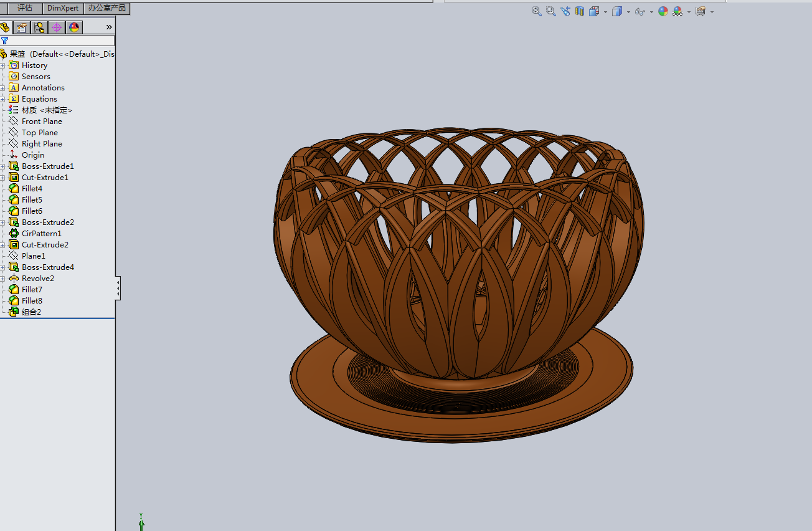Click the View Orientation cube icon
Image resolution: width=812 pixels, height=531 pixels.
[593, 11]
